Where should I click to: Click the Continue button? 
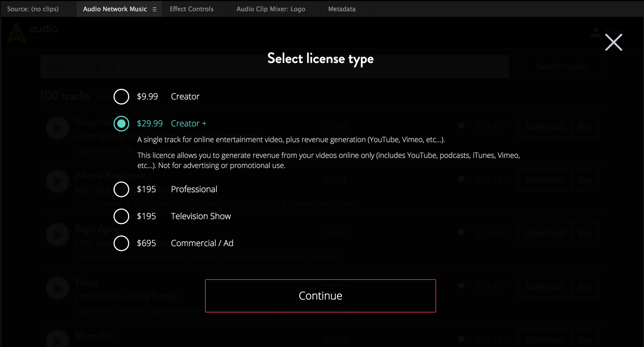coord(320,296)
